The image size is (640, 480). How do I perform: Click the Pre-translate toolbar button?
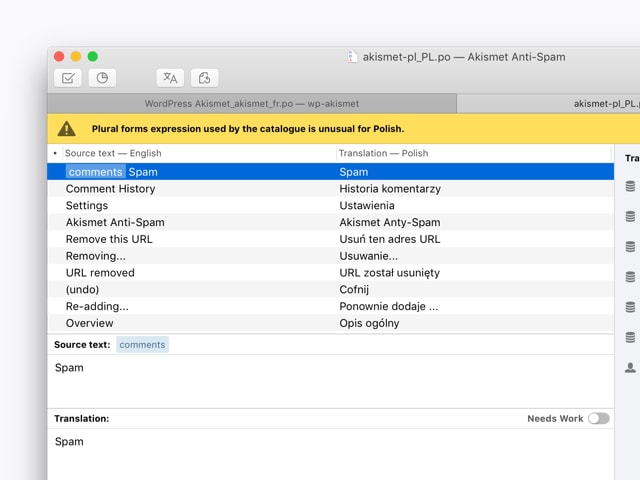point(170,78)
